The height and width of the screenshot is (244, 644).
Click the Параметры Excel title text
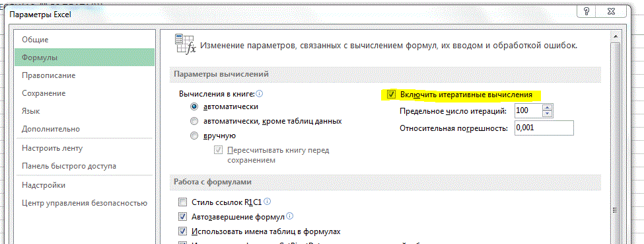41,15
